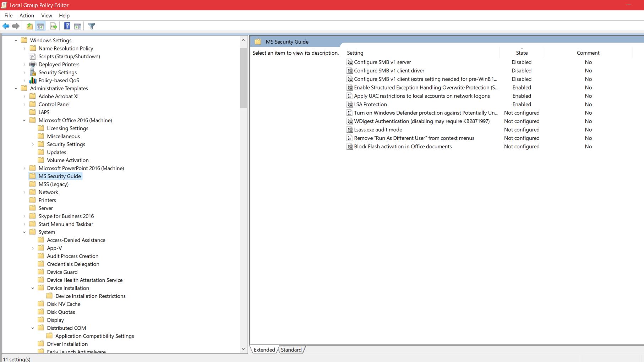Collapse the System tree node
644x362 pixels.
(24, 232)
